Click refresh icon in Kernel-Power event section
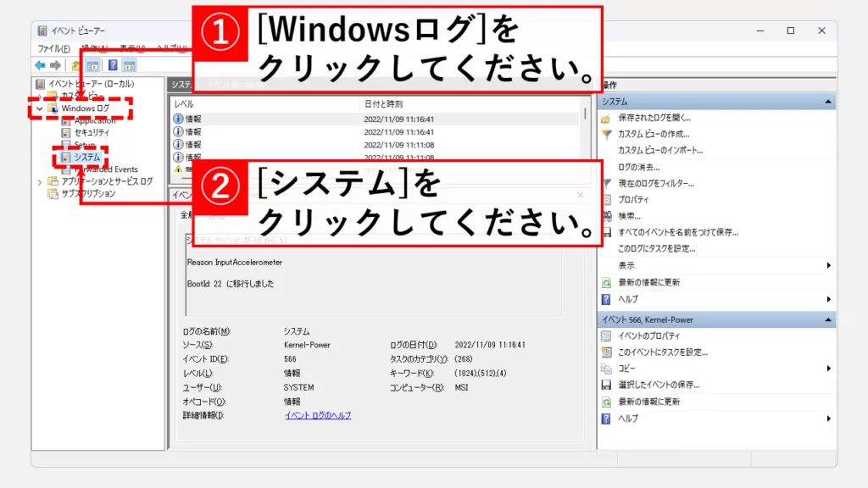 click(606, 402)
